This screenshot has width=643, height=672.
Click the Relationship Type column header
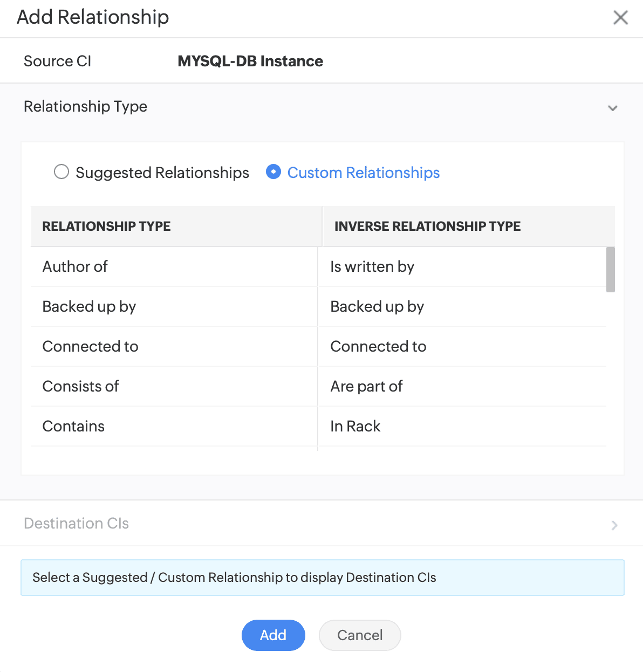click(106, 226)
